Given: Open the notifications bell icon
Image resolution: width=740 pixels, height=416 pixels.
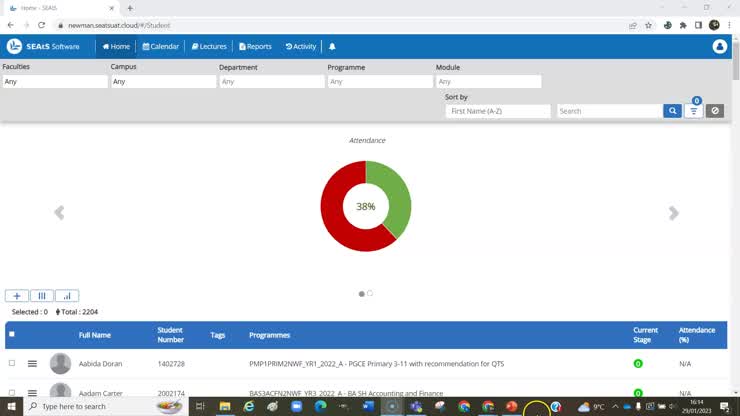Looking at the screenshot, I should pyautogui.click(x=332, y=47).
